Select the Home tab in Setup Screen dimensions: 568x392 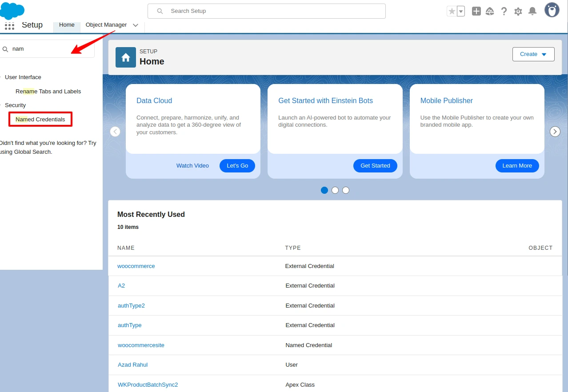pos(67,25)
